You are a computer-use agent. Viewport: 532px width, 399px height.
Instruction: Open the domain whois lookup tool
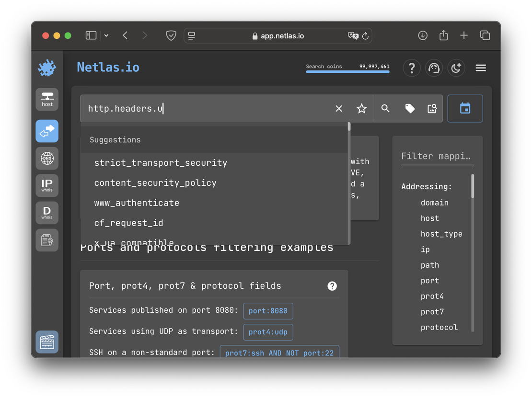(47, 213)
